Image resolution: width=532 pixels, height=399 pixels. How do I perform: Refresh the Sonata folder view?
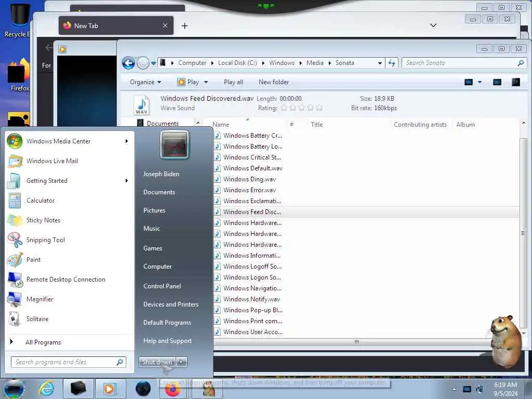(392, 63)
